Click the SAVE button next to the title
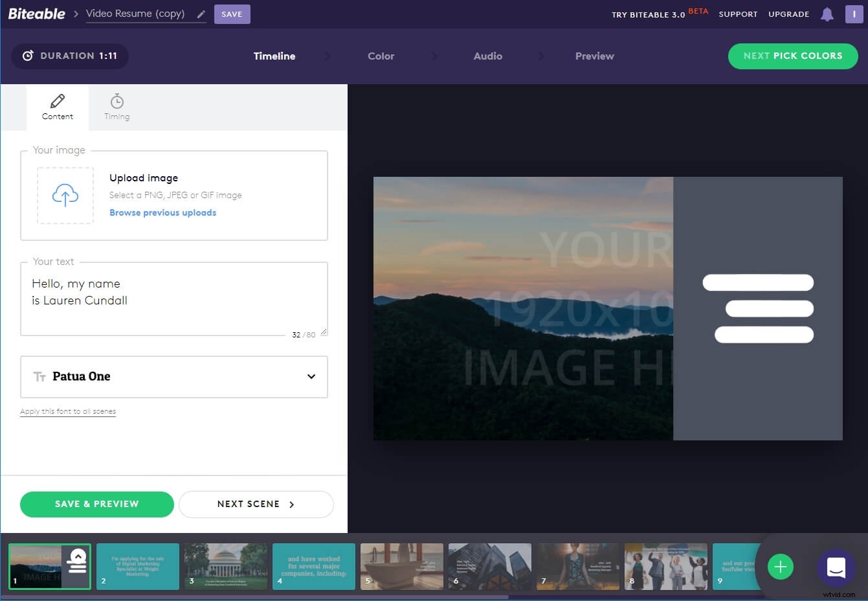This screenshot has width=868, height=601. click(232, 14)
